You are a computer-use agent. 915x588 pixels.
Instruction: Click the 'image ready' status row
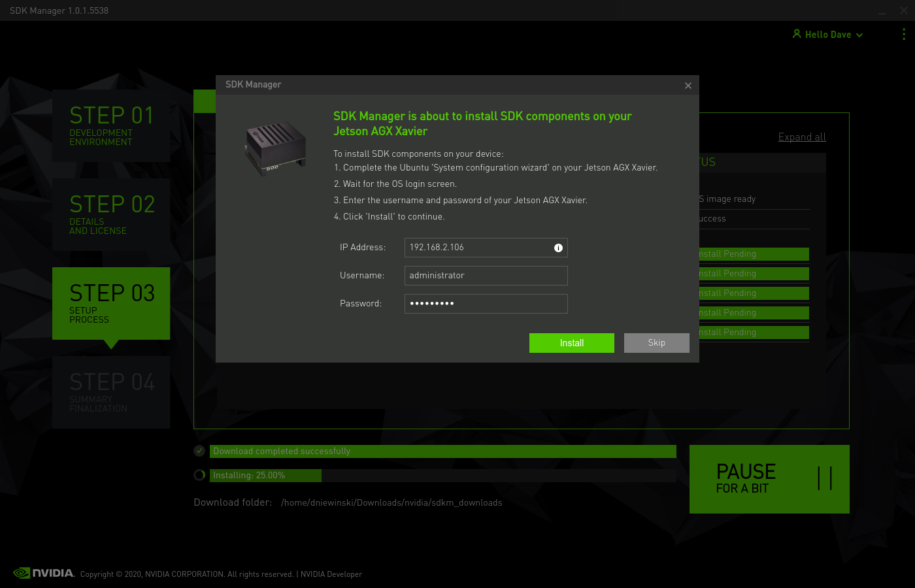tap(754, 199)
